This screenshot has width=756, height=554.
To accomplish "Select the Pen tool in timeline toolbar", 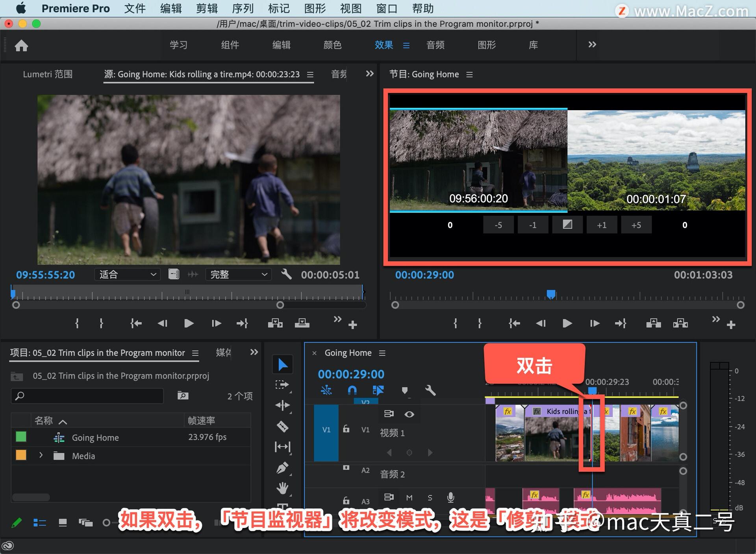I will pyautogui.click(x=282, y=467).
